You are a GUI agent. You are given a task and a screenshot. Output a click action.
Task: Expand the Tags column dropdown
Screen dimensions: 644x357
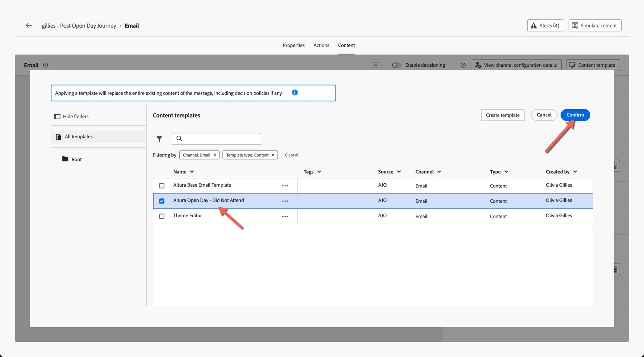pos(319,172)
